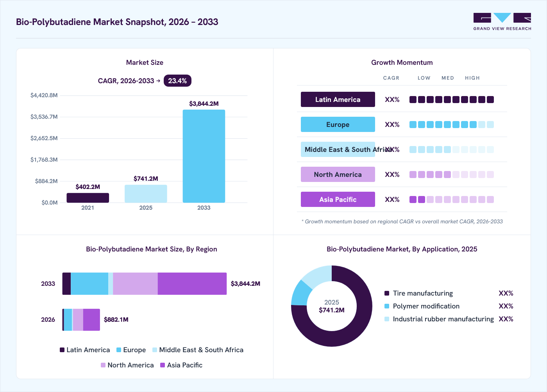Select the 2021 bar in Market Size chart
Viewport: 547px width, 392px height.
pos(88,198)
